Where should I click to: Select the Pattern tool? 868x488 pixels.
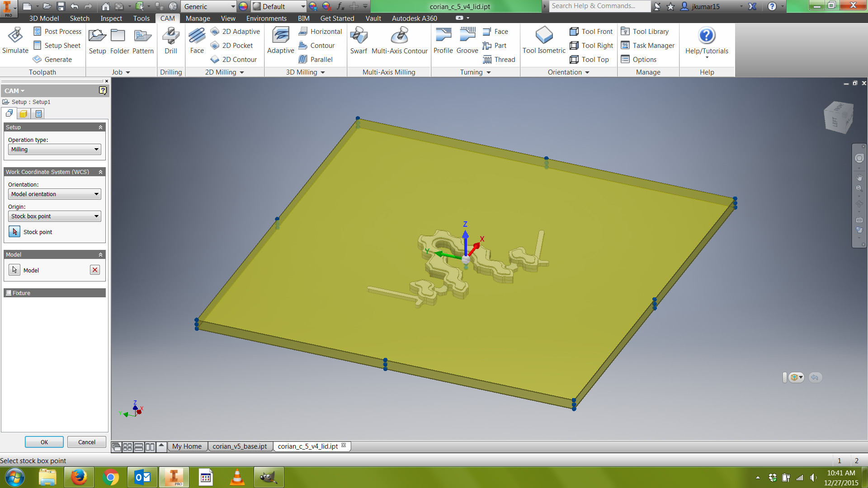(143, 40)
